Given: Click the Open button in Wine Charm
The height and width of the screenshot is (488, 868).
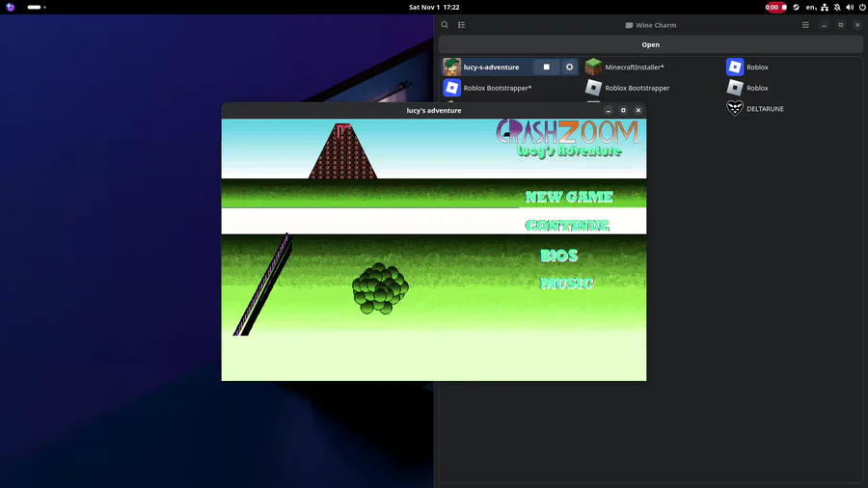Looking at the screenshot, I should click(x=650, y=44).
